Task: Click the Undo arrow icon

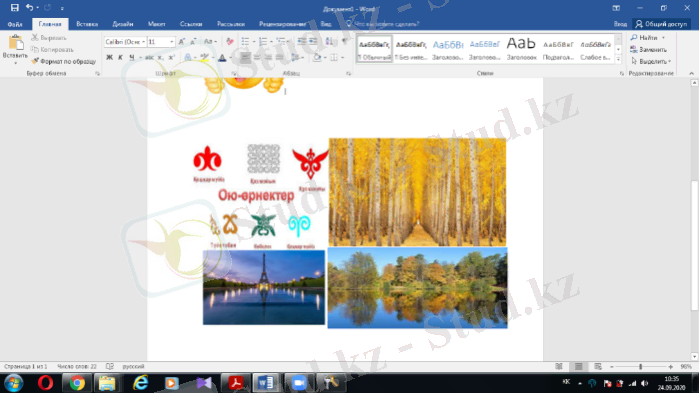Action: point(29,8)
